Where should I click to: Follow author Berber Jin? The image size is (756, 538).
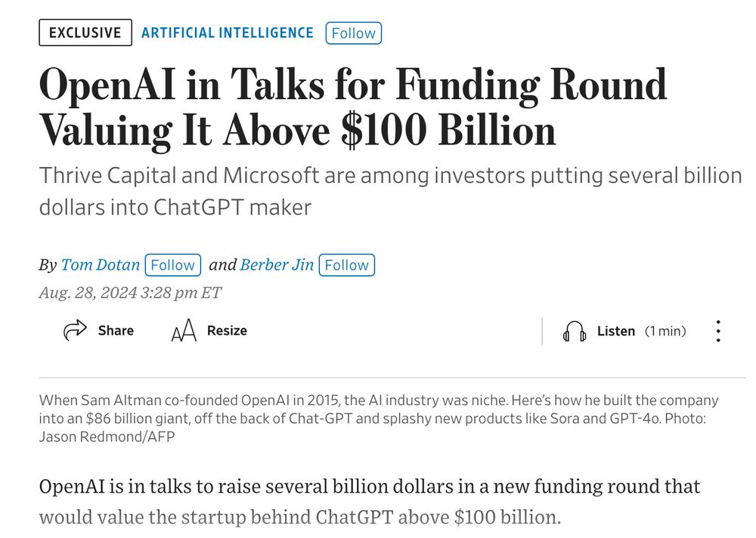[x=347, y=265]
